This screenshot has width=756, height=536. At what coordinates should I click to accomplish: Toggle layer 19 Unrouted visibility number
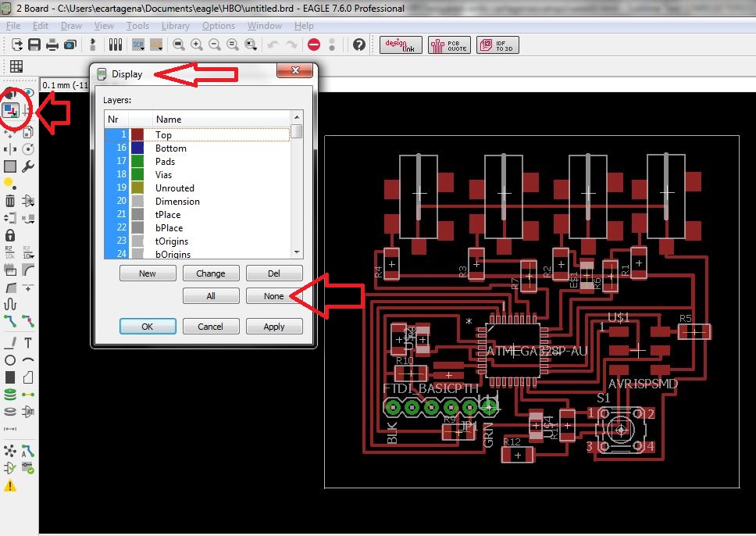click(116, 188)
